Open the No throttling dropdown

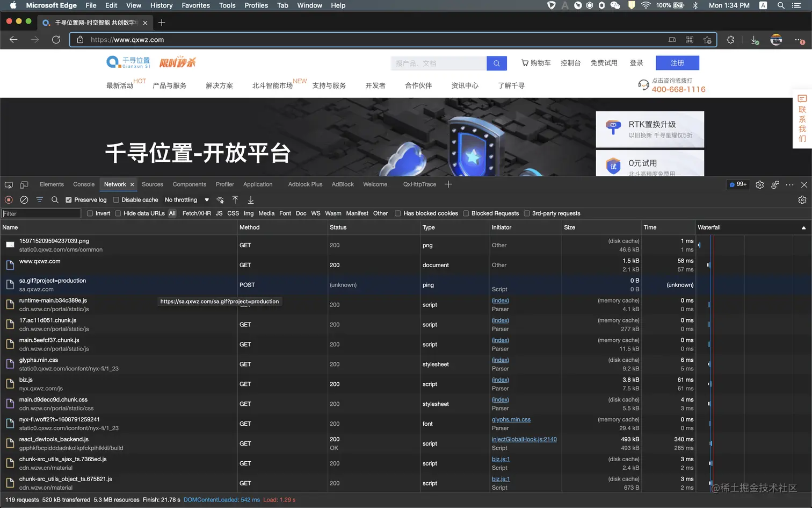pyautogui.click(x=186, y=200)
